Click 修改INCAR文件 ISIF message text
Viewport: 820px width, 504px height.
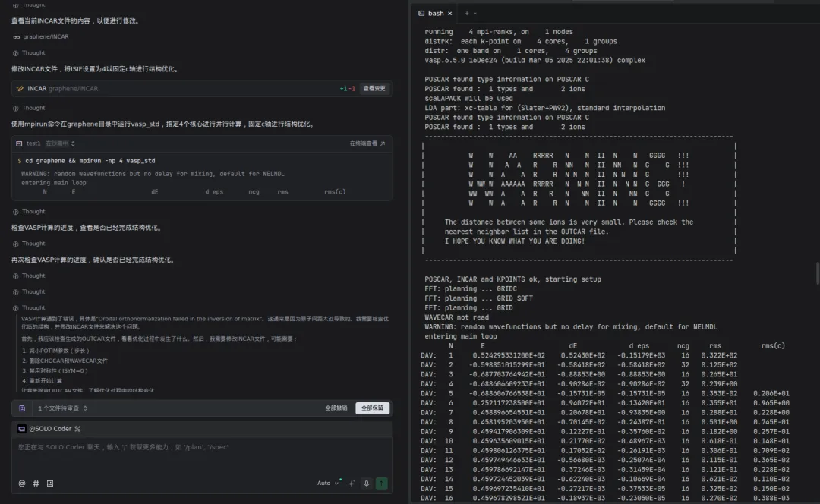(x=96, y=69)
